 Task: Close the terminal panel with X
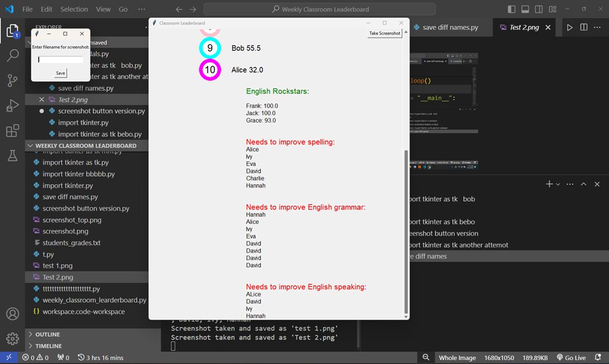click(597, 184)
